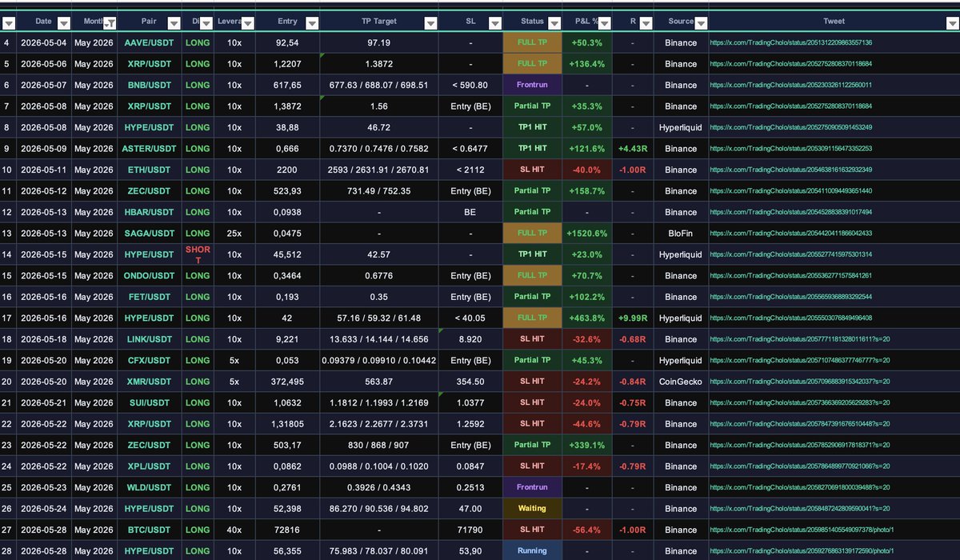Select the SL HIT status in the ETH/USDT row

point(532,170)
